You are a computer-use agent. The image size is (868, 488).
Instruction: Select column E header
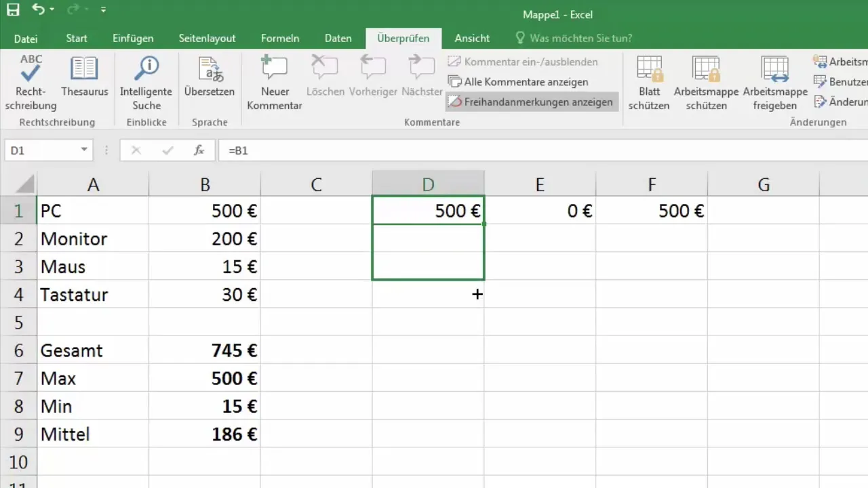[540, 184]
